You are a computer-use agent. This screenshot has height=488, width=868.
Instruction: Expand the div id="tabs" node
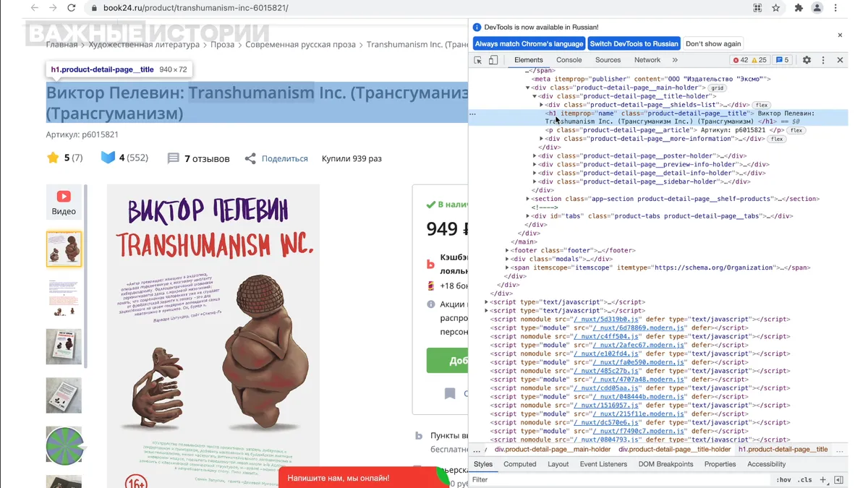click(x=528, y=216)
